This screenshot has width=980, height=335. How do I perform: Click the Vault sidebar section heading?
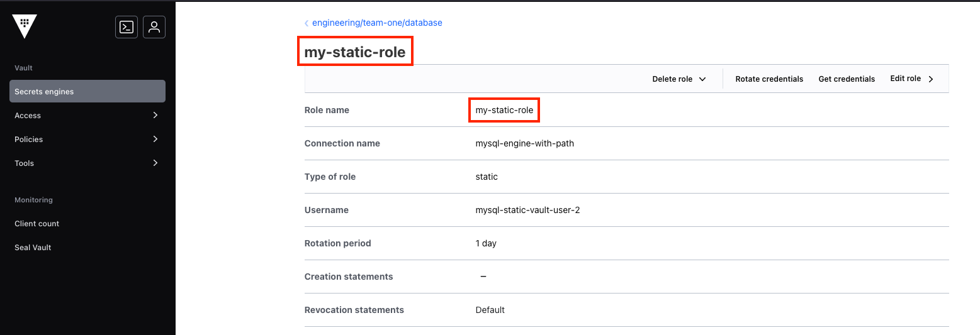point(23,68)
